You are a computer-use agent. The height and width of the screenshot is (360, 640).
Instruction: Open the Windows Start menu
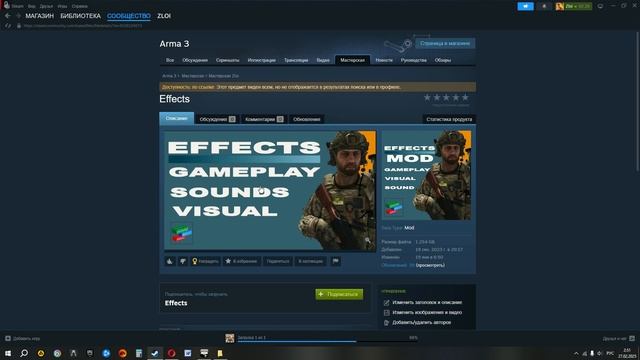point(8,353)
